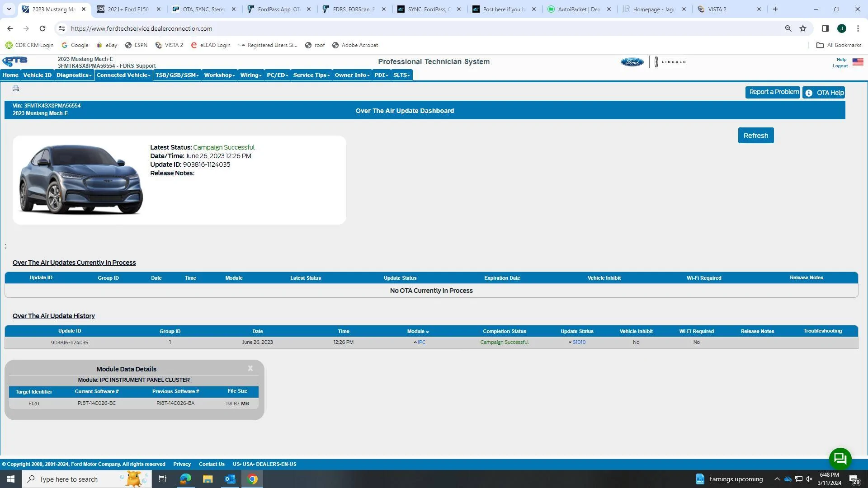Go to the Home menu item
This screenshot has height=488, width=868.
10,75
